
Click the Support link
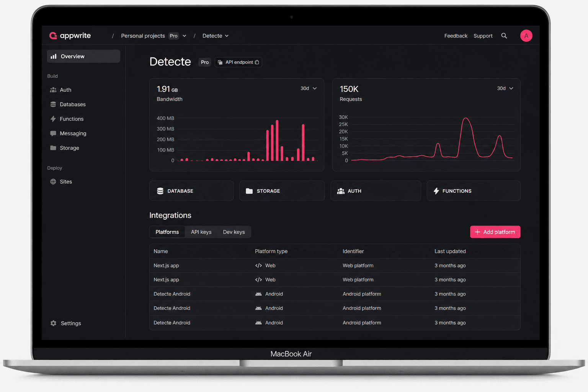(483, 36)
